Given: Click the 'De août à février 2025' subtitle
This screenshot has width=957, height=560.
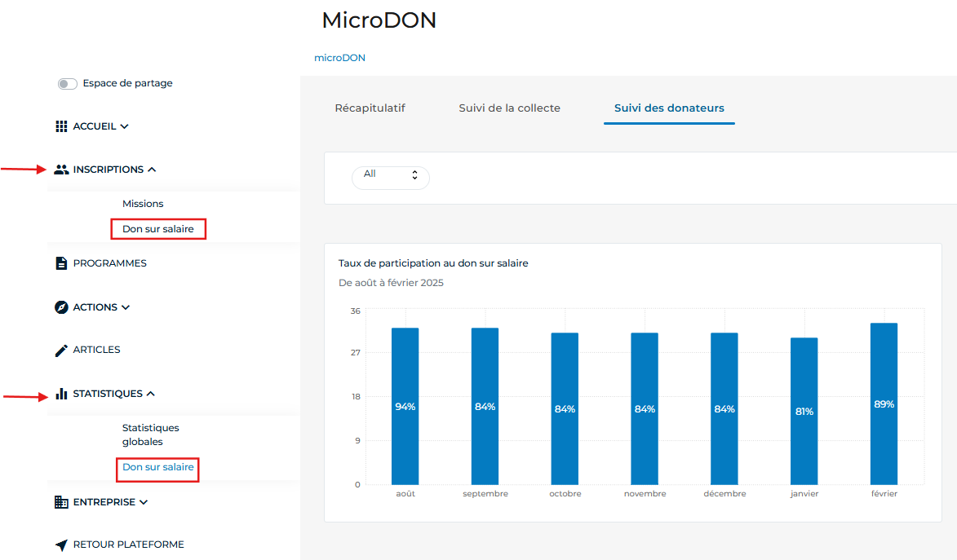Looking at the screenshot, I should click(392, 282).
